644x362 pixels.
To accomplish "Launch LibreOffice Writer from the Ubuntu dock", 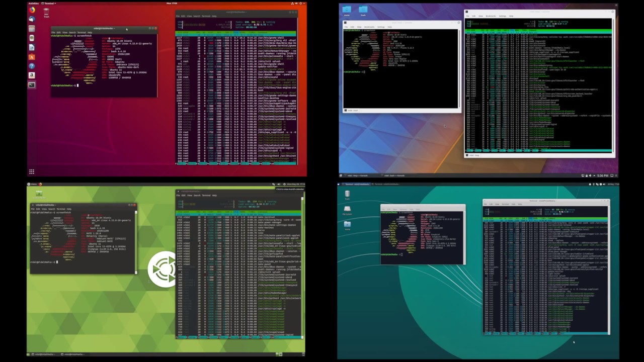I will 32,47.
